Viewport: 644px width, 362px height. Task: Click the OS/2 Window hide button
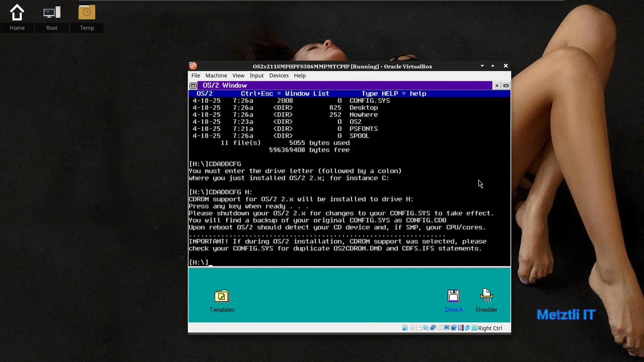[497, 85]
